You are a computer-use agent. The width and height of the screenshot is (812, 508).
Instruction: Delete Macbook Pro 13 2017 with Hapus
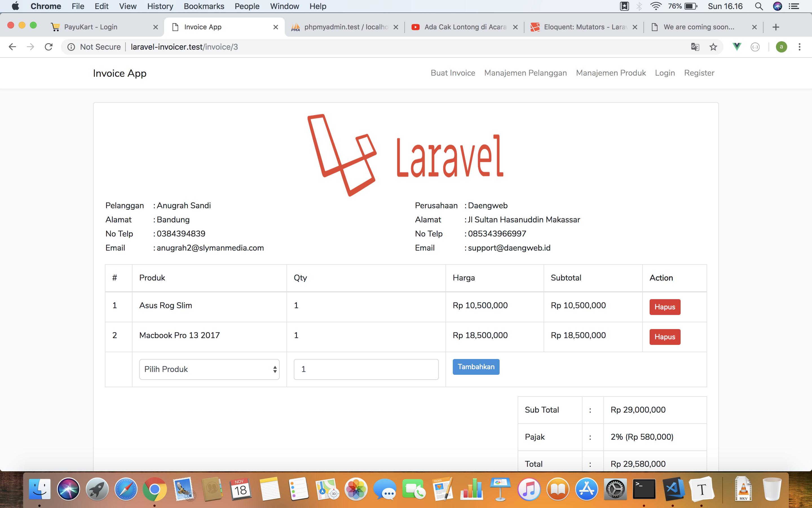(x=665, y=337)
